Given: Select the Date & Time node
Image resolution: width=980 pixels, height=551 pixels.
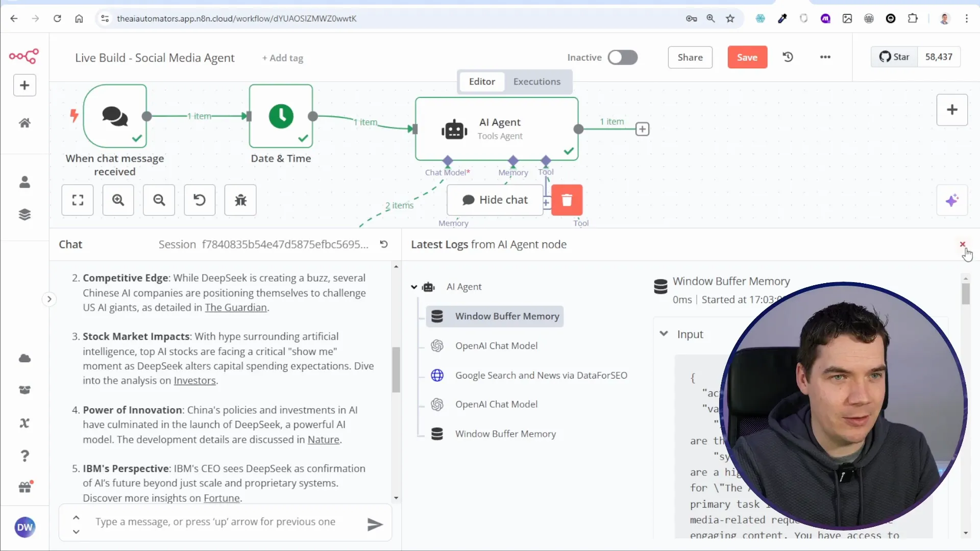Looking at the screenshot, I should point(281,116).
